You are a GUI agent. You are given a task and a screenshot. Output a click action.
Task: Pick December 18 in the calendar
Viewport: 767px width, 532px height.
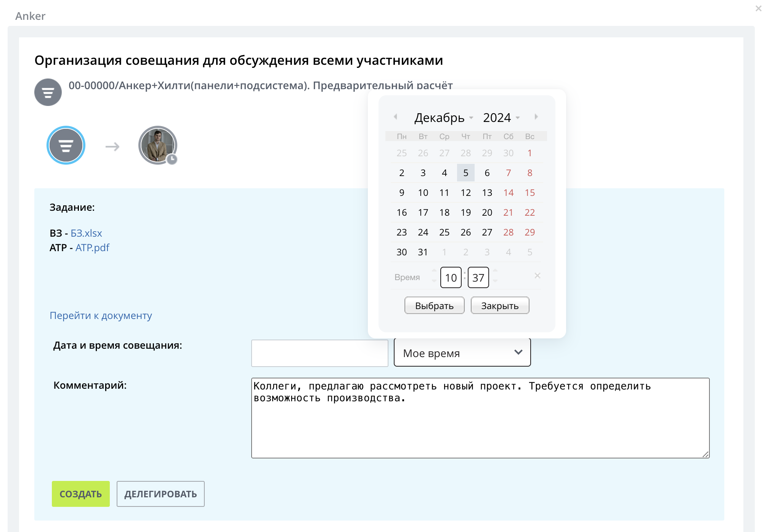coord(444,212)
